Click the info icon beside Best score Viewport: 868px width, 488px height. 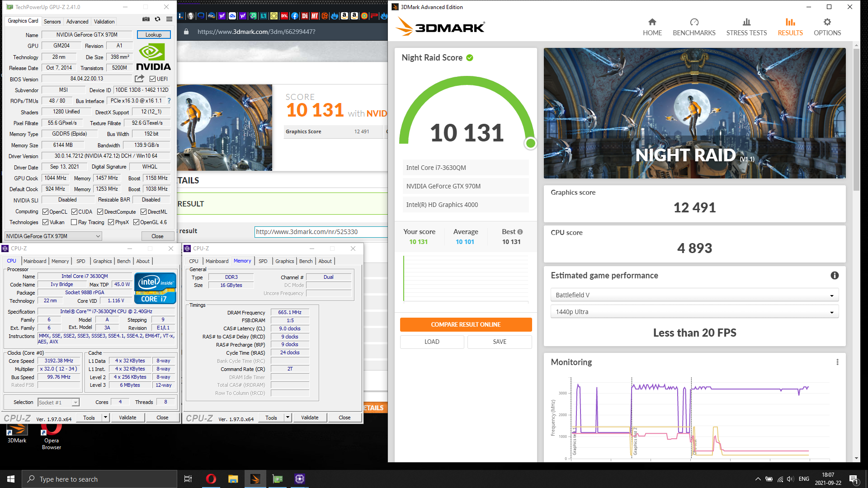tap(520, 232)
